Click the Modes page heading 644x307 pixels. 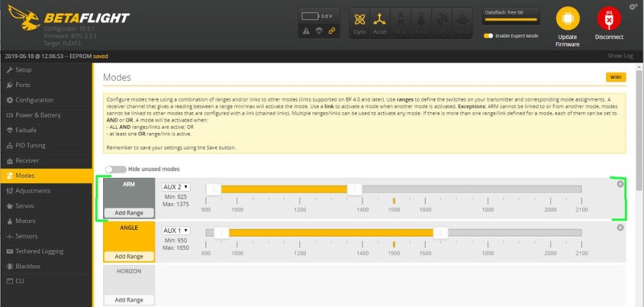point(117,77)
